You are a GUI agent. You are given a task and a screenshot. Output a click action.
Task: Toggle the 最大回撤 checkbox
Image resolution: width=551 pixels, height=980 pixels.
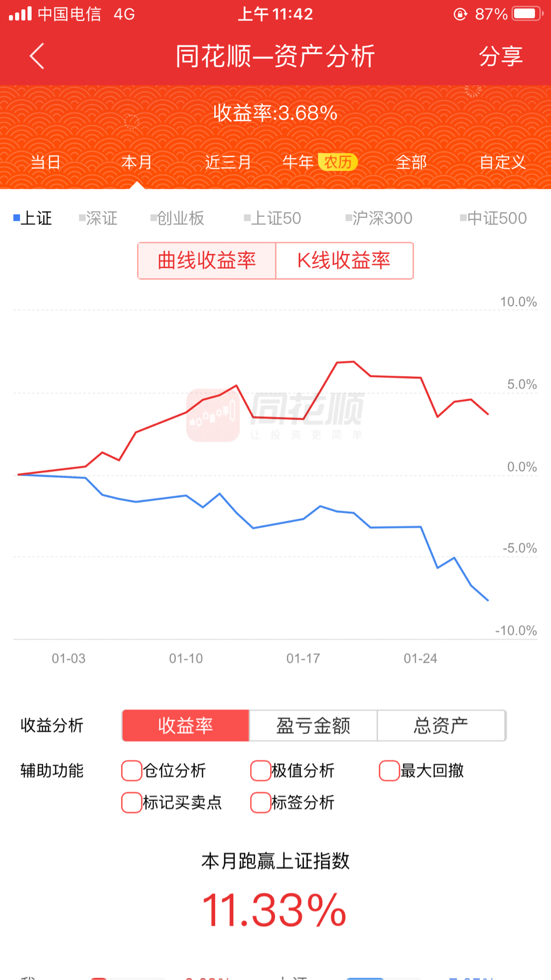[389, 771]
